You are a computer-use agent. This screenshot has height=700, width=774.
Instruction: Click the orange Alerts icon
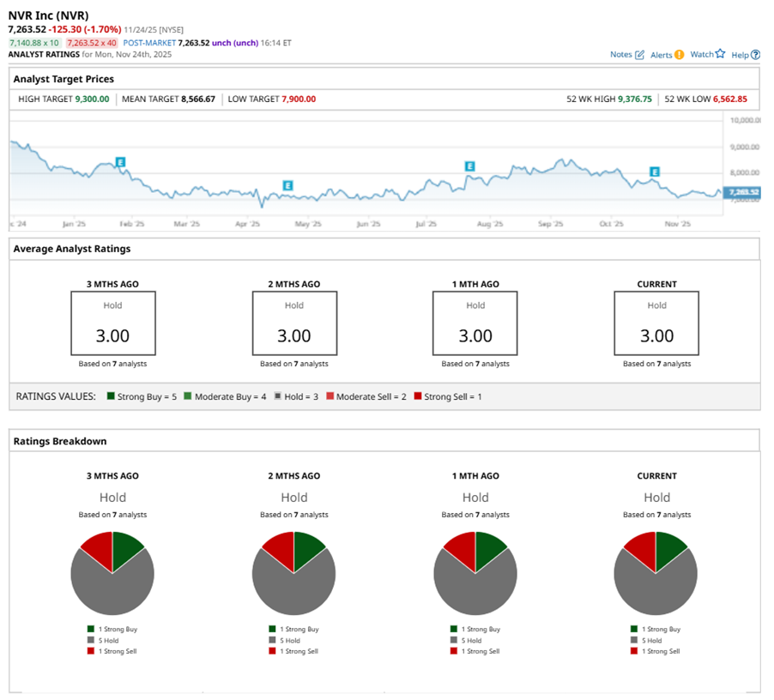(679, 55)
